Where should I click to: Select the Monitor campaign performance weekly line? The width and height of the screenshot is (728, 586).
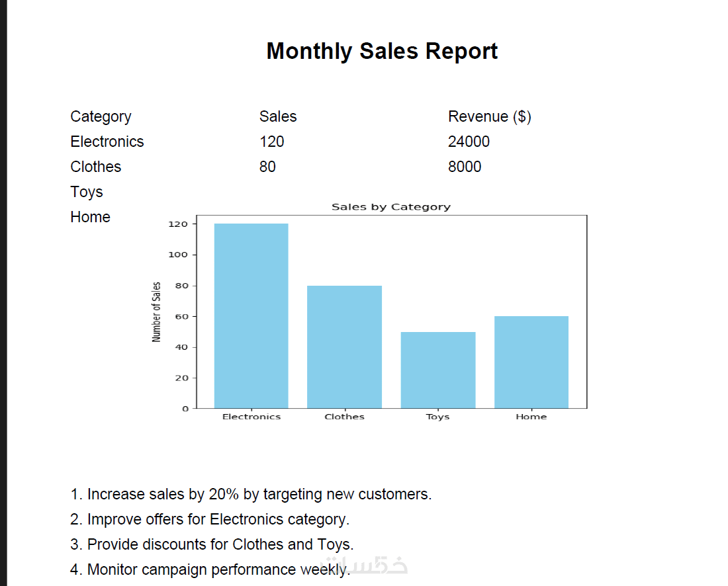(210, 569)
